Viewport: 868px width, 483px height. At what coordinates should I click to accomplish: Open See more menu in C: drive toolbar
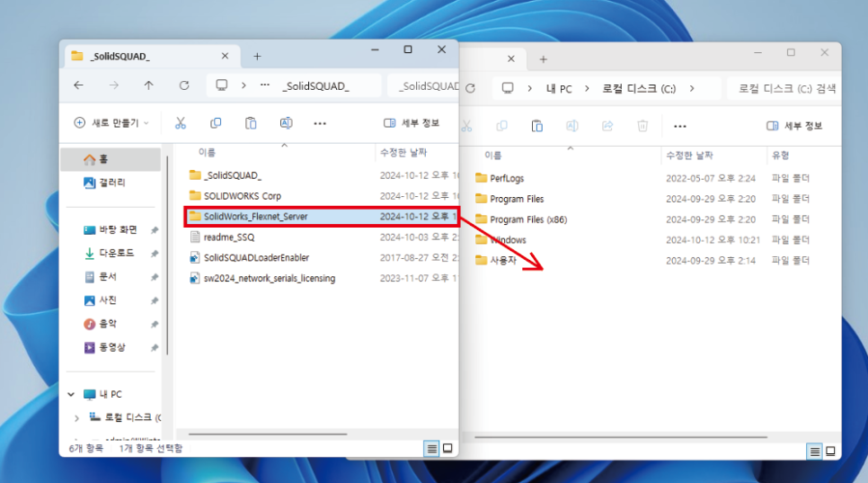(680, 126)
